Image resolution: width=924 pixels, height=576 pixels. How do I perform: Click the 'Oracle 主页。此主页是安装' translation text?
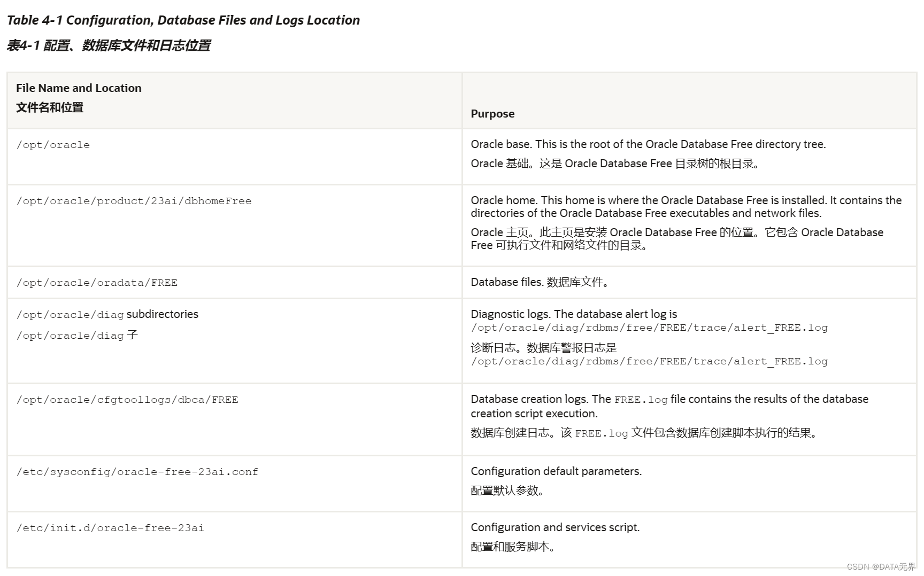point(677,239)
